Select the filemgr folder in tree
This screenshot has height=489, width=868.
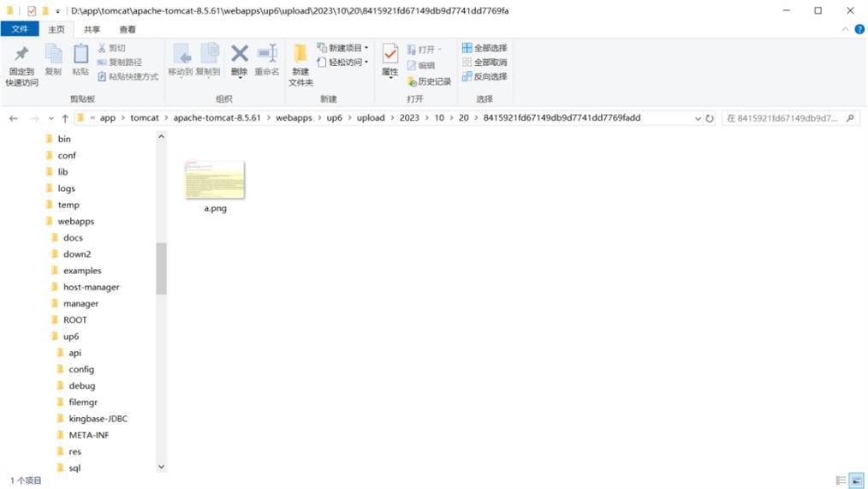click(x=83, y=402)
